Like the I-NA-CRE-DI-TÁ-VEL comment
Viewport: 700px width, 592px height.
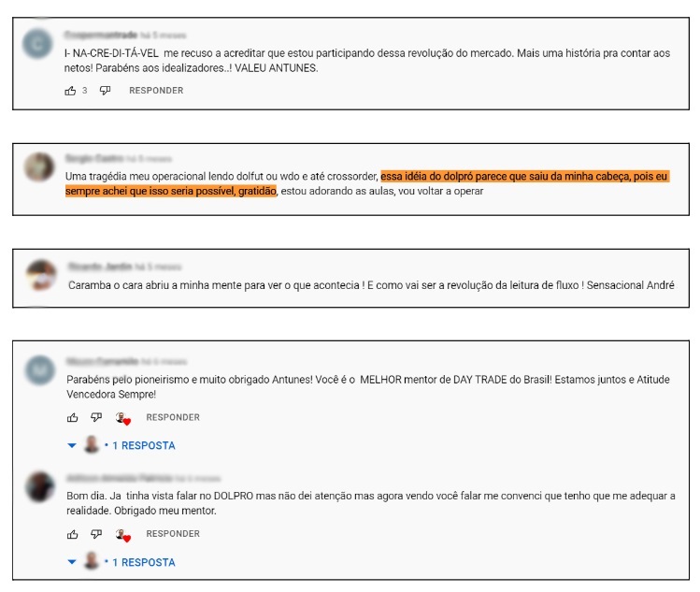tap(70, 91)
